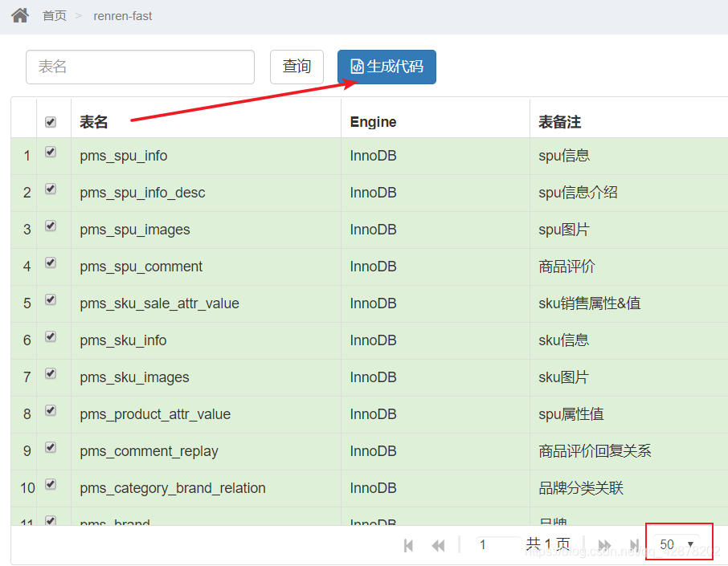Select the pms_category_brand_relation table name cell

coord(207,488)
